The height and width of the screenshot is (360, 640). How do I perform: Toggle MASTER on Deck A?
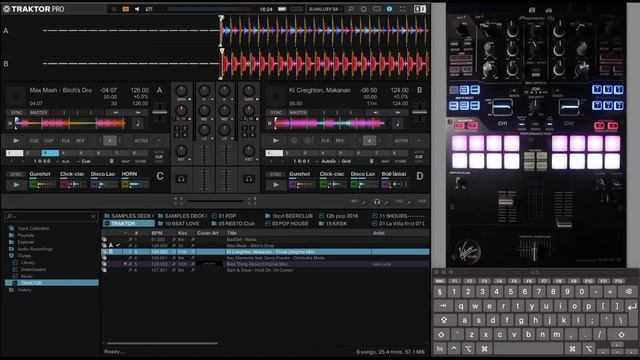point(38,112)
